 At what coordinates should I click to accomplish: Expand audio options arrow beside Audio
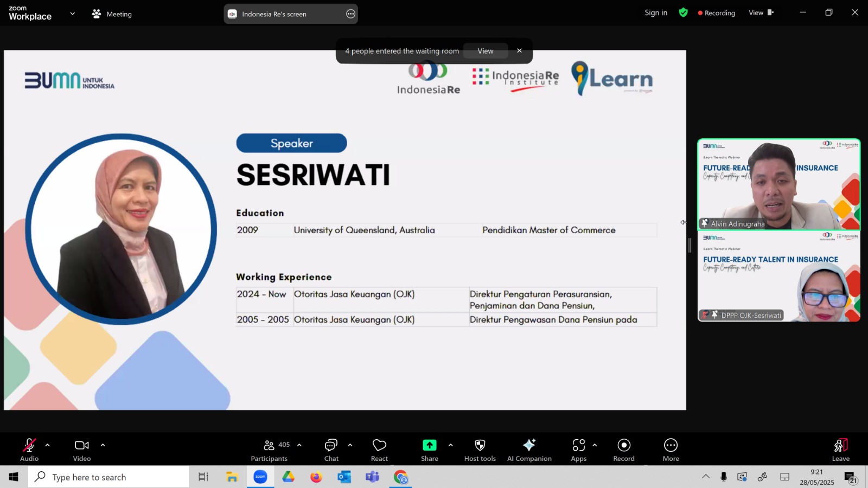(x=48, y=445)
